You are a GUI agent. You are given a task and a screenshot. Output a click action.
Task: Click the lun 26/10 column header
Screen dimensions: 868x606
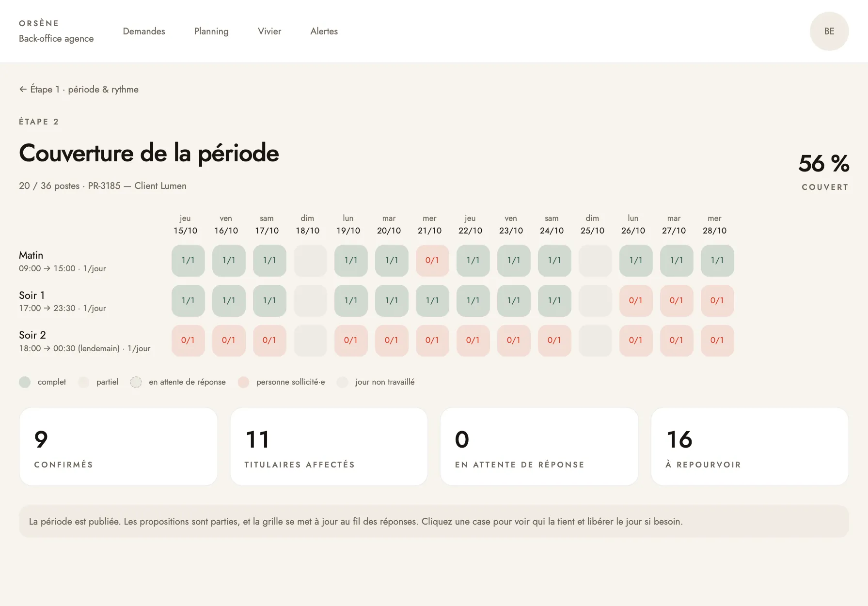(633, 225)
